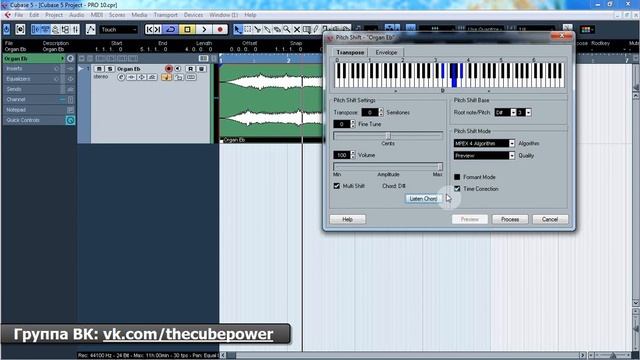Screen dimensions: 640x360
Task: Open the Audio menu
Action: pyautogui.click(x=76, y=15)
